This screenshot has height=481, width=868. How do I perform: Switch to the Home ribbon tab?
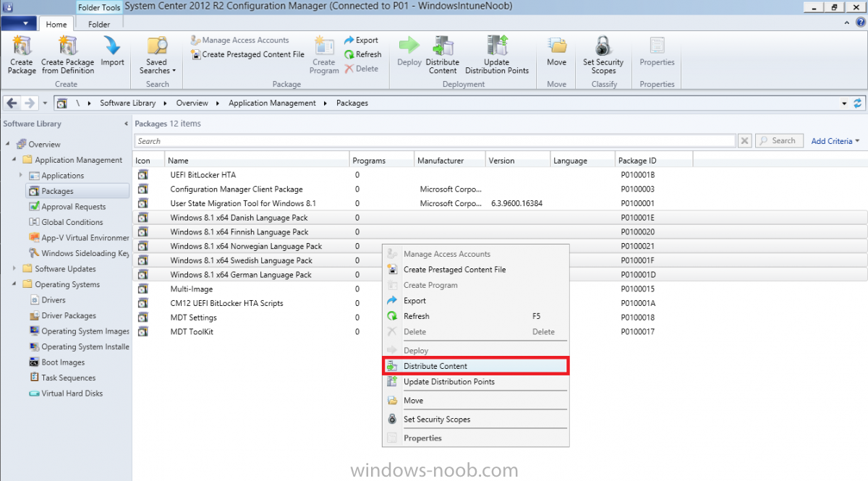pyautogui.click(x=56, y=25)
